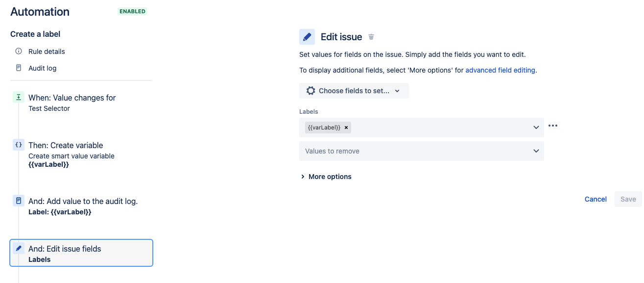Select the curly braces Create variable icon
Image resolution: width=644 pixels, height=283 pixels.
pos(19,145)
